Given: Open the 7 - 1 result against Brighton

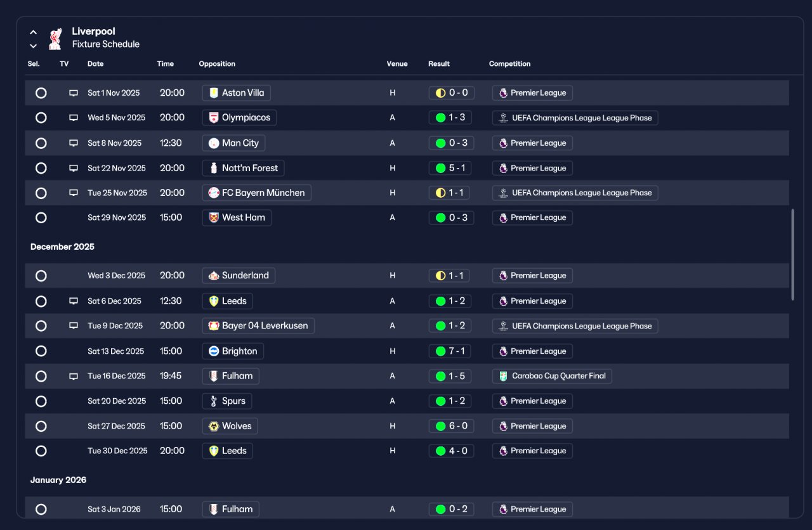Looking at the screenshot, I should 450,351.
